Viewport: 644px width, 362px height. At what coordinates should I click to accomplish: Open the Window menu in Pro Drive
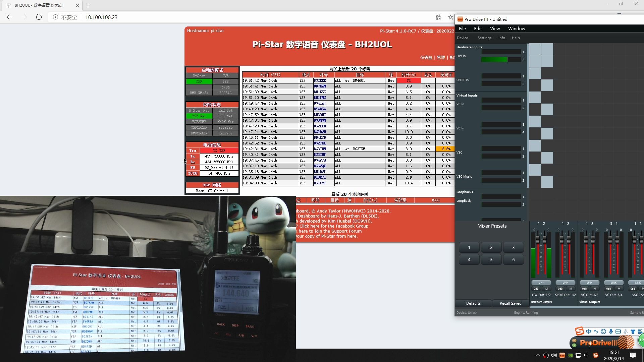pos(517,28)
